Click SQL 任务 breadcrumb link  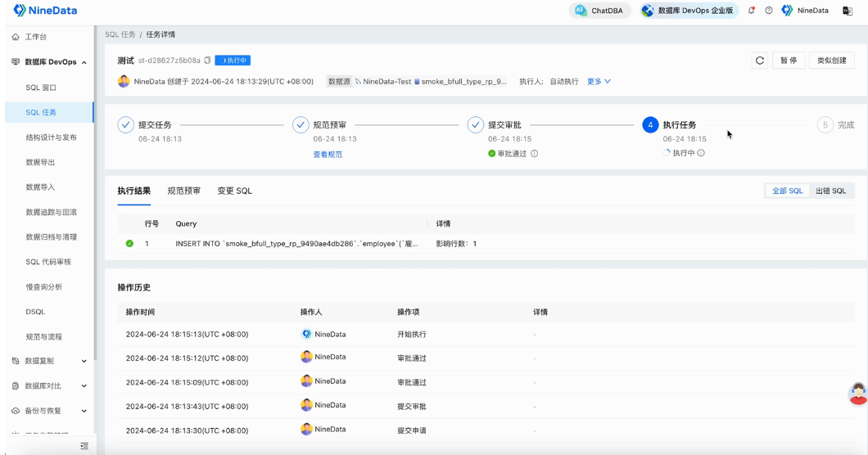(x=120, y=34)
